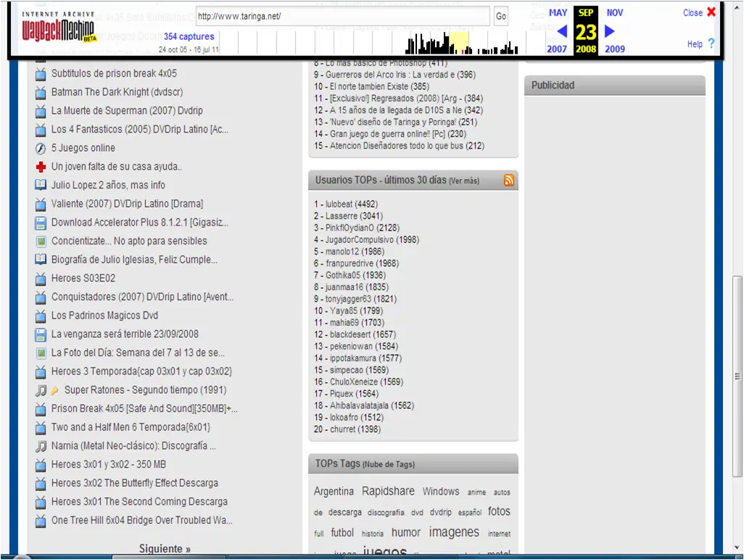Select year 2009 in Wayback toolbar
The height and width of the screenshot is (560, 744).
tap(614, 49)
